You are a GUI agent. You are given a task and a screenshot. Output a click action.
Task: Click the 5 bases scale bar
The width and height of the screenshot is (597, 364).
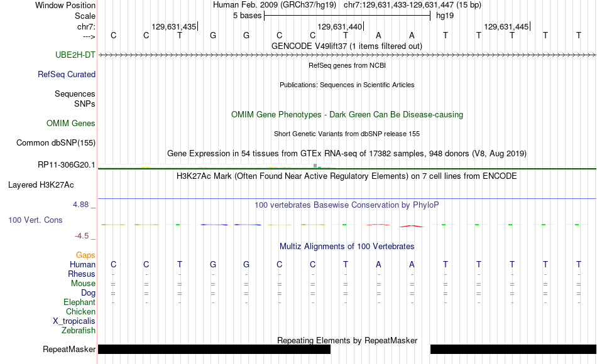(x=348, y=16)
